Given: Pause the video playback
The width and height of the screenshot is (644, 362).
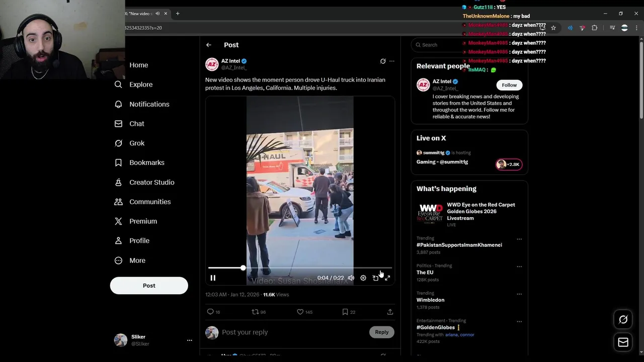Looking at the screenshot, I should (x=213, y=278).
